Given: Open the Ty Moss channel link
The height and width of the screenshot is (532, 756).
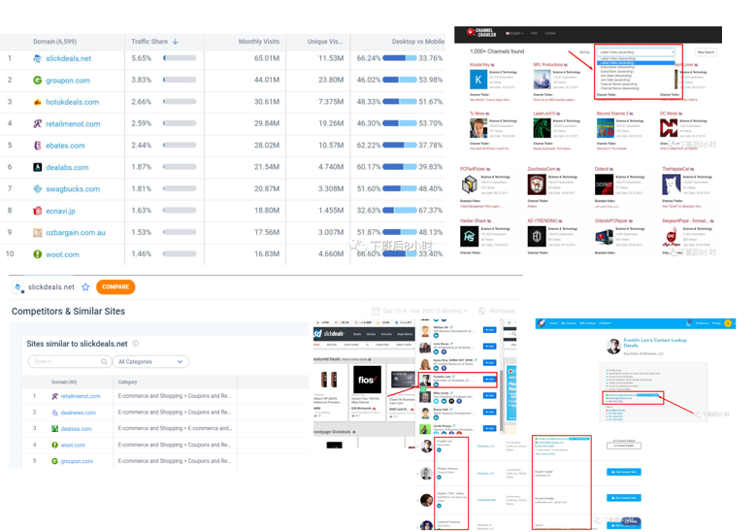Looking at the screenshot, I should (x=478, y=114).
